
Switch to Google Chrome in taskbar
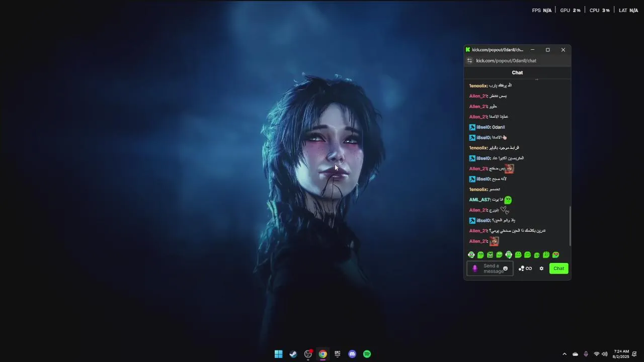[x=323, y=354]
